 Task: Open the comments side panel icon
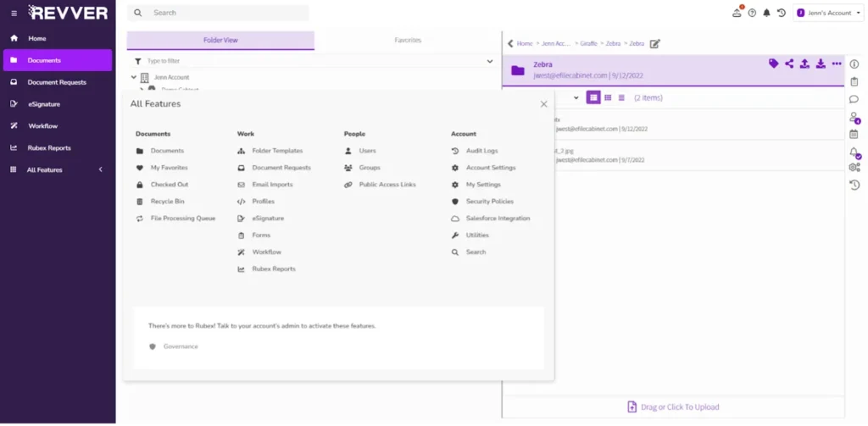point(854,99)
